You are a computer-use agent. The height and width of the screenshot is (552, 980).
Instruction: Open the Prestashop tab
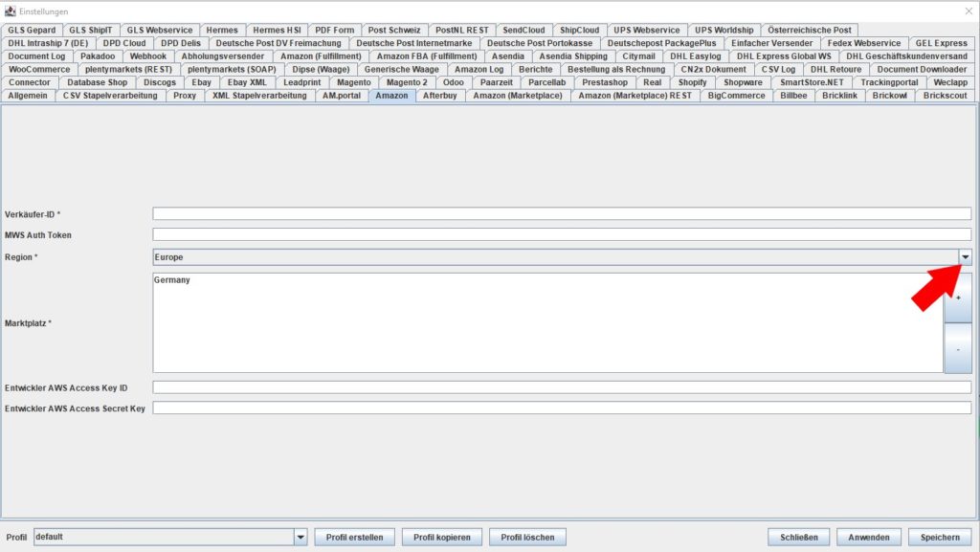pos(605,82)
